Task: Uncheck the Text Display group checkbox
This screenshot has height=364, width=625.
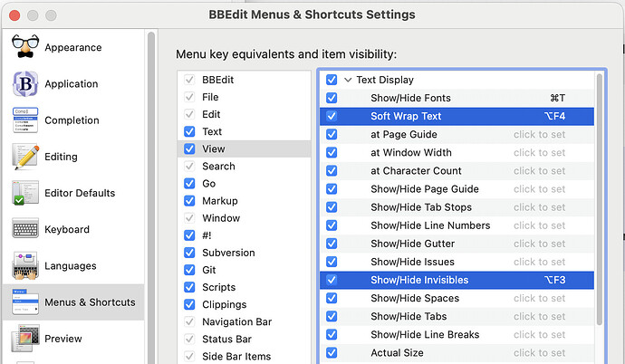Action: 332,80
